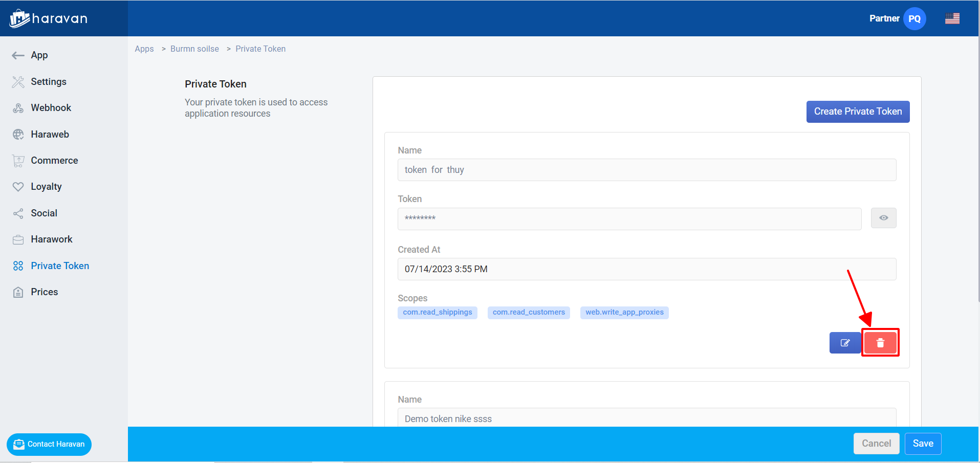Screen dimensions: 980x463
Task: Open the PQ partner avatar menu
Action: coord(914,19)
